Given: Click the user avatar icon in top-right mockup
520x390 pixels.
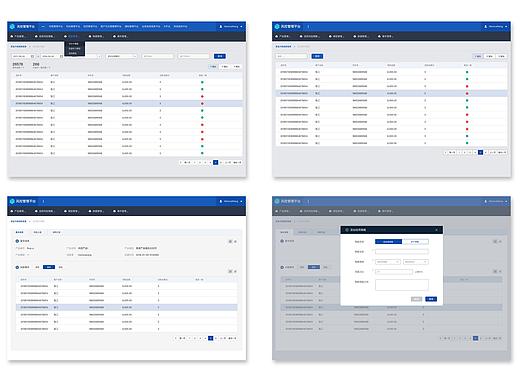Looking at the screenshot, I should pyautogui.click(x=485, y=26).
